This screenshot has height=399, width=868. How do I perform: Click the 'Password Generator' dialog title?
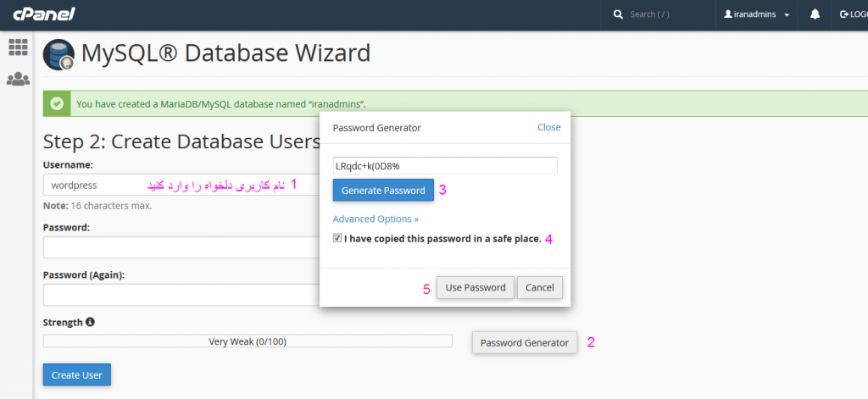(377, 128)
